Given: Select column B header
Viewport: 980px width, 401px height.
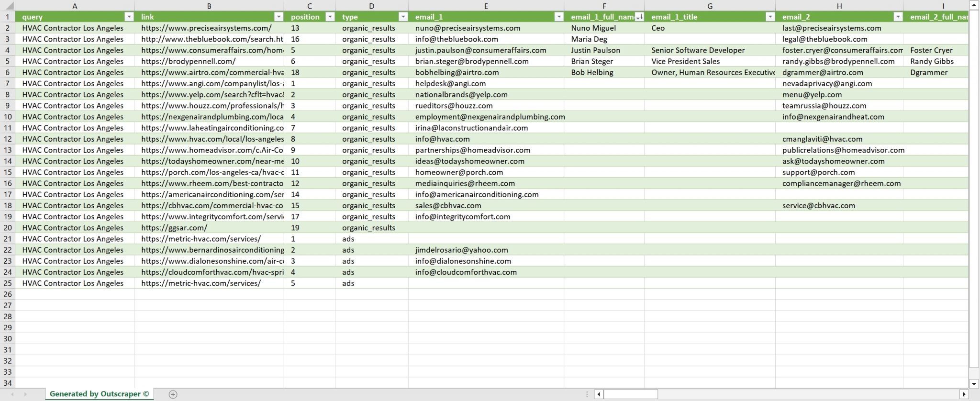Looking at the screenshot, I should point(209,6).
